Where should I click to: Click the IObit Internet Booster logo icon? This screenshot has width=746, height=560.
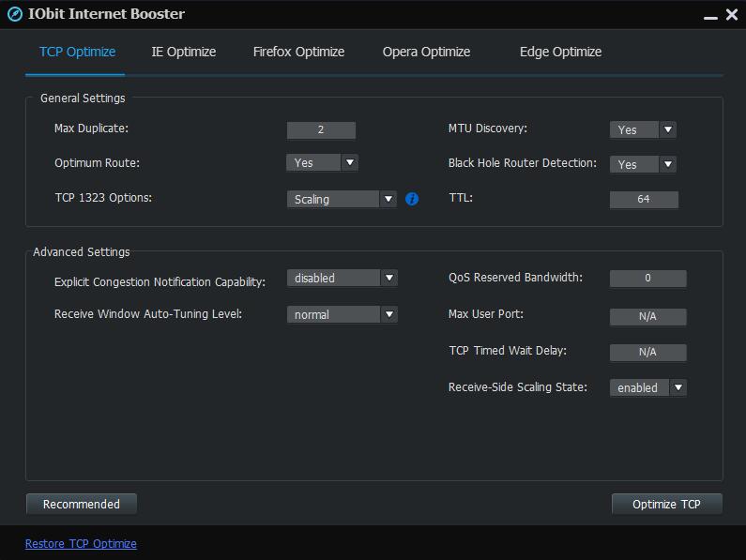pyautogui.click(x=15, y=14)
